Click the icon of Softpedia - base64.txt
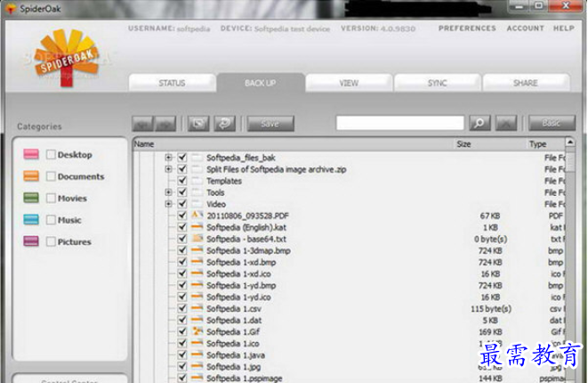 (197, 239)
